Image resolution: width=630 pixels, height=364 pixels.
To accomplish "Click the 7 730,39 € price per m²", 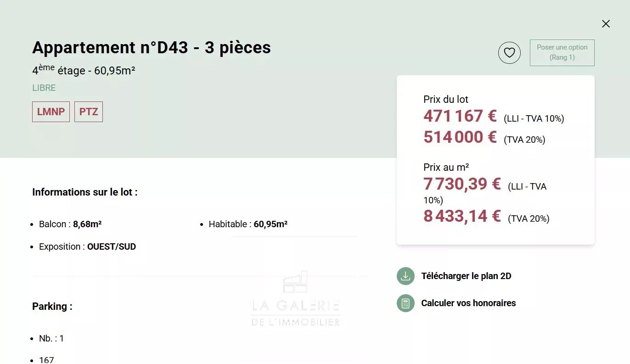I will pos(462,184).
